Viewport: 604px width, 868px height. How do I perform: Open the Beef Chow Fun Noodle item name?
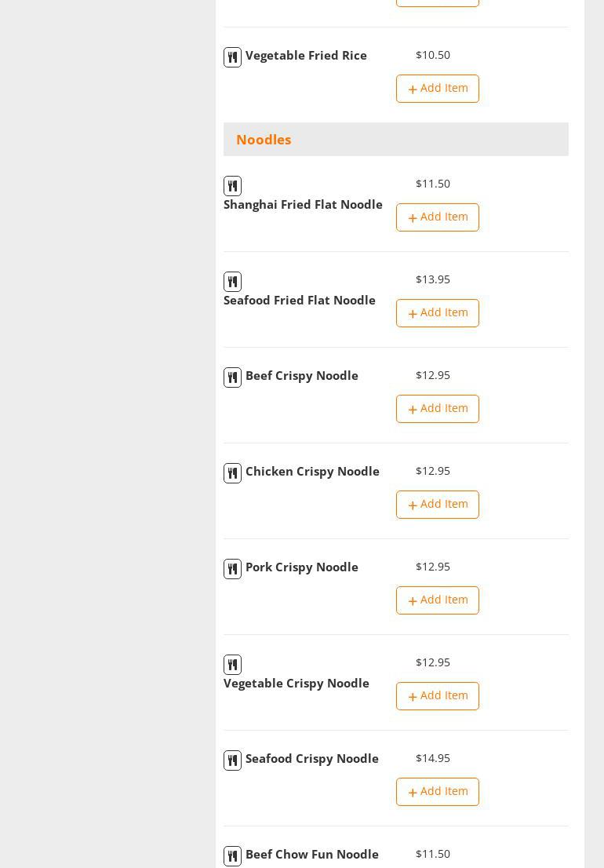(311, 855)
